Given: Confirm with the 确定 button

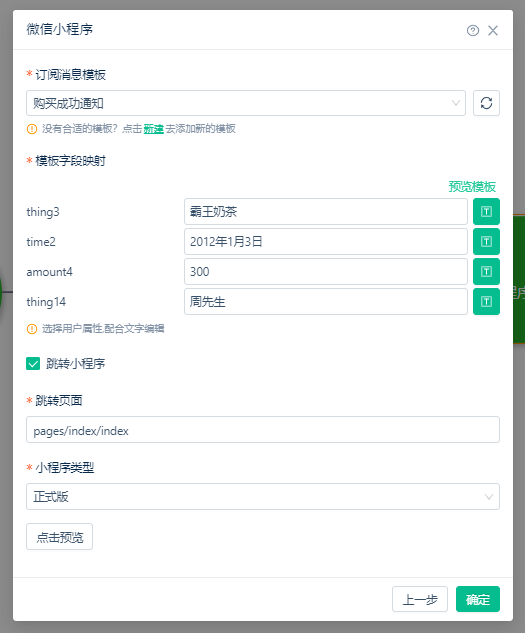Looking at the screenshot, I should (x=478, y=599).
